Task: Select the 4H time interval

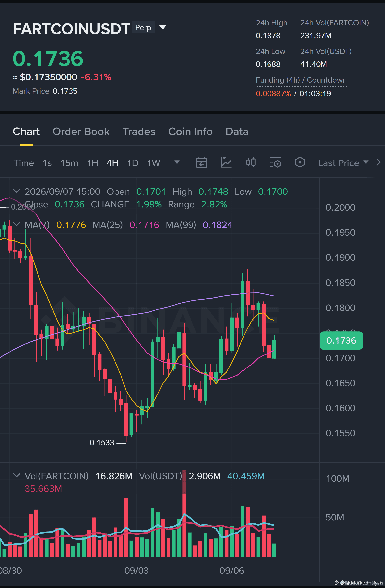Action: tap(112, 163)
